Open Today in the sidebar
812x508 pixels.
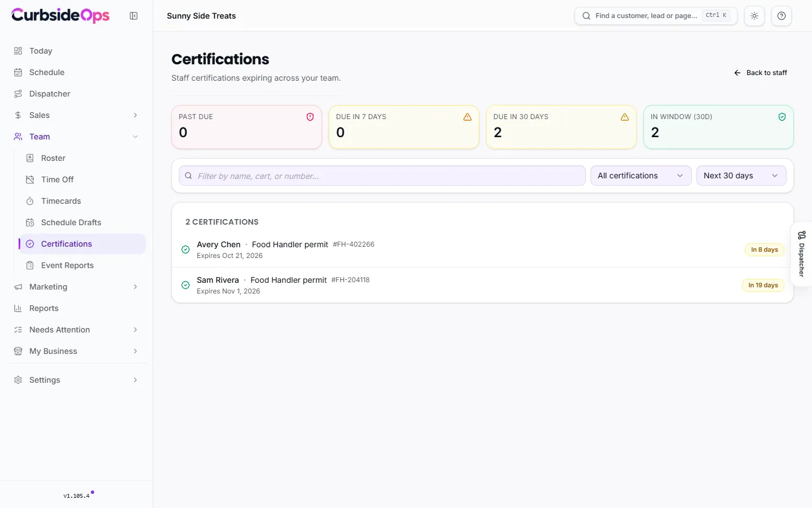click(76, 51)
